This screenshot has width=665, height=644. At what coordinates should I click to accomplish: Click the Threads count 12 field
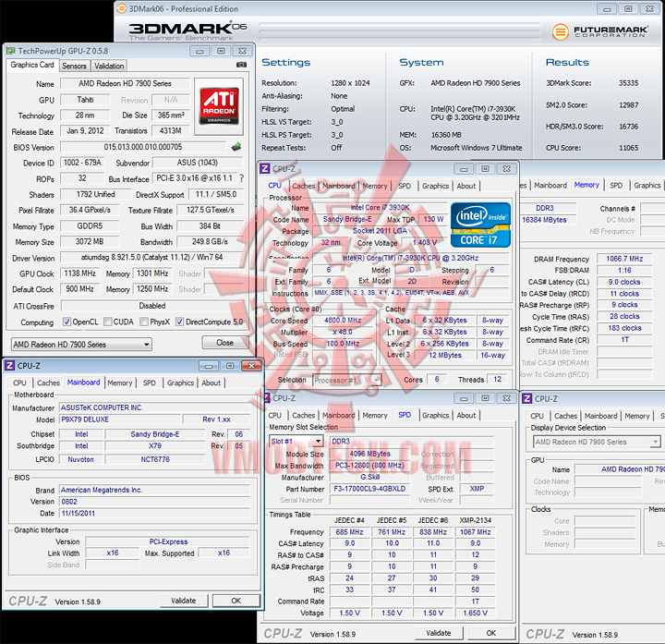(497, 379)
